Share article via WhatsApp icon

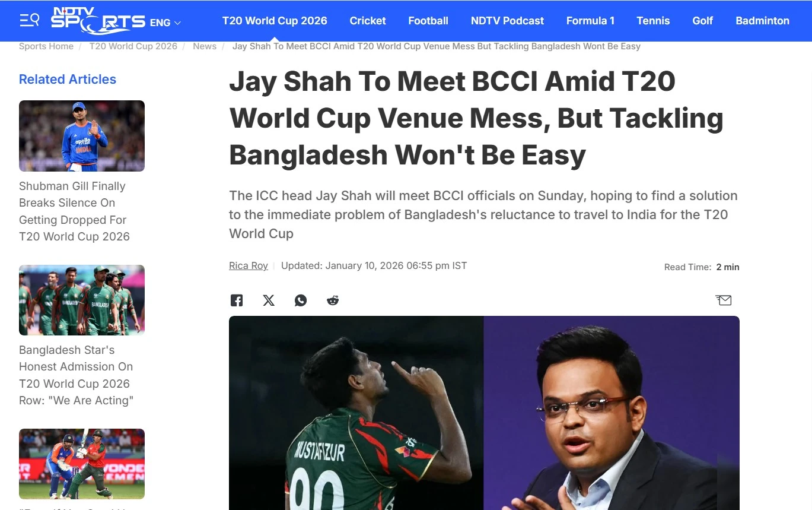point(301,300)
